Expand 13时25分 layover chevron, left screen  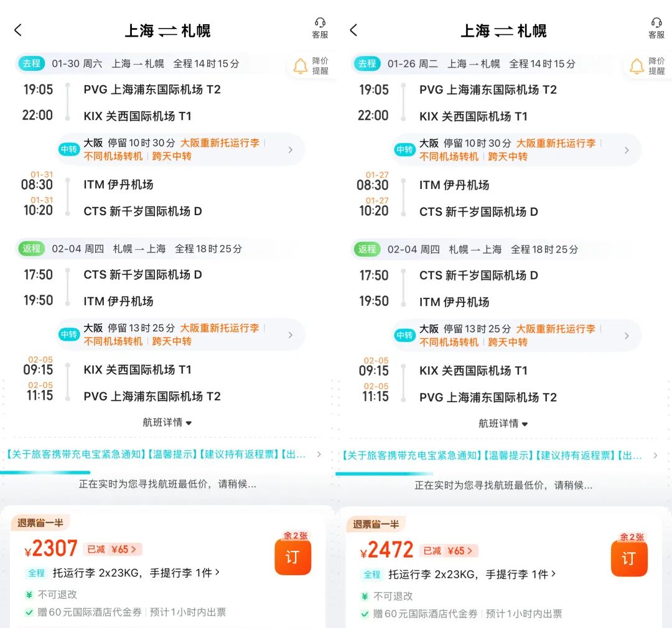(x=290, y=335)
